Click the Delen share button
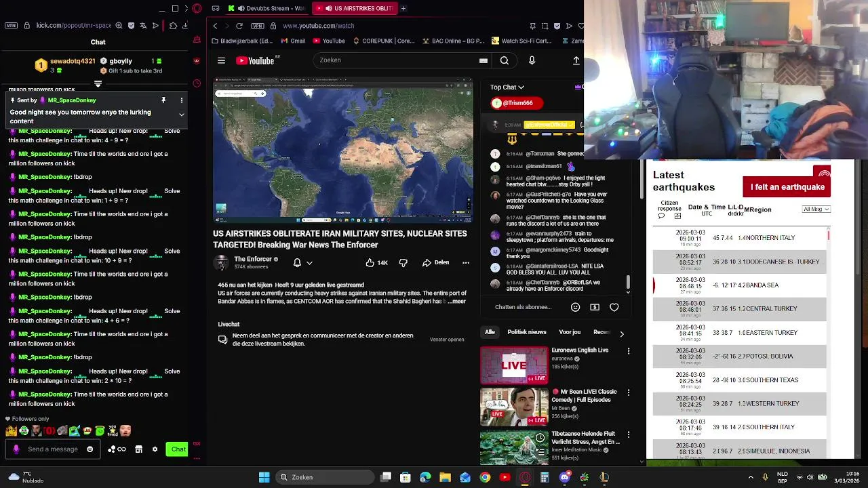 [x=435, y=262]
